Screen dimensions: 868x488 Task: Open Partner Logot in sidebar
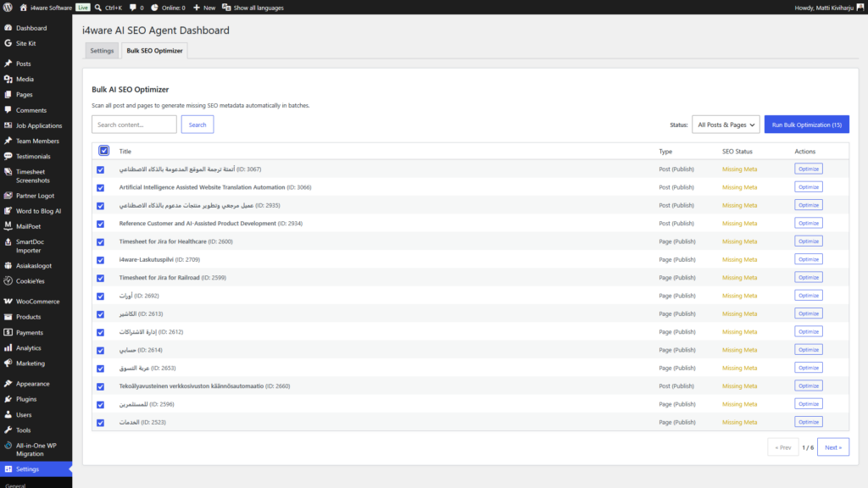pyautogui.click(x=36, y=196)
